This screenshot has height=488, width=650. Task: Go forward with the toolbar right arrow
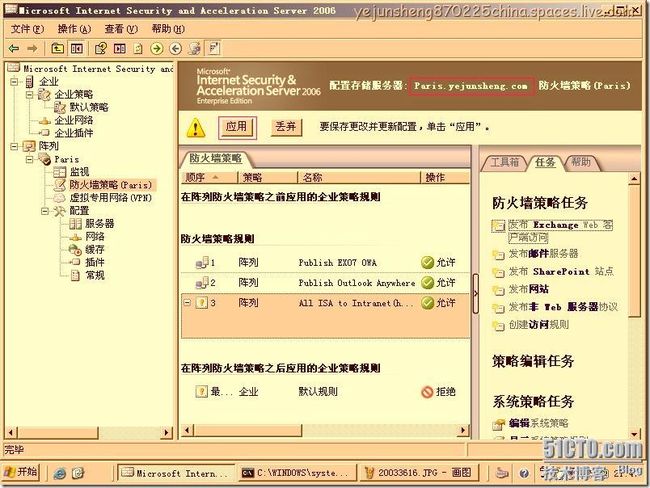click(x=32, y=49)
